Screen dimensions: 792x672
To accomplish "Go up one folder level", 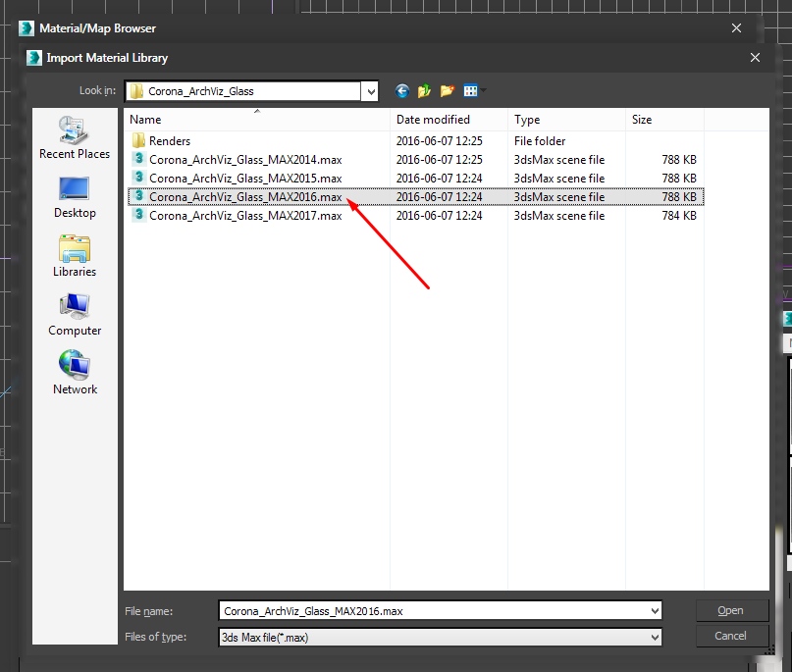I will [x=424, y=91].
